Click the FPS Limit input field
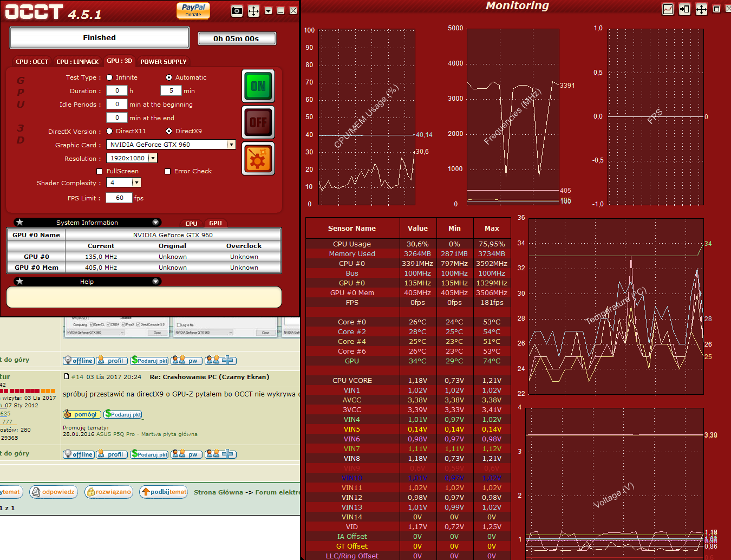Screen dimensions: 731x560 [120, 198]
